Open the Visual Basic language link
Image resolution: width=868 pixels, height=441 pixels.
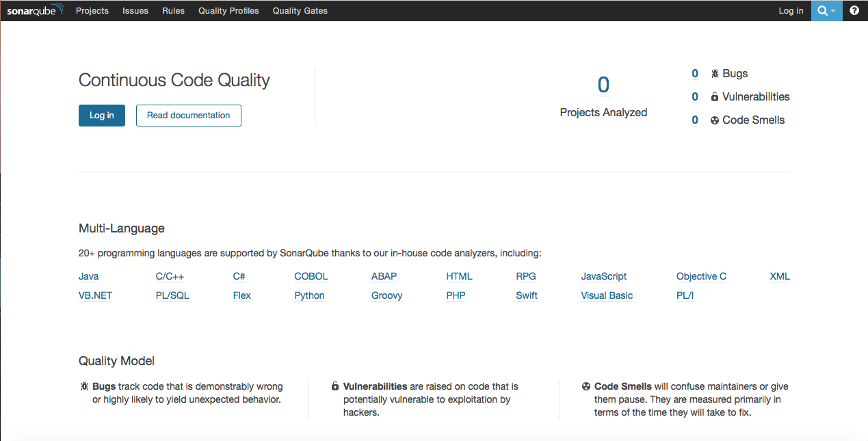pyautogui.click(x=607, y=296)
